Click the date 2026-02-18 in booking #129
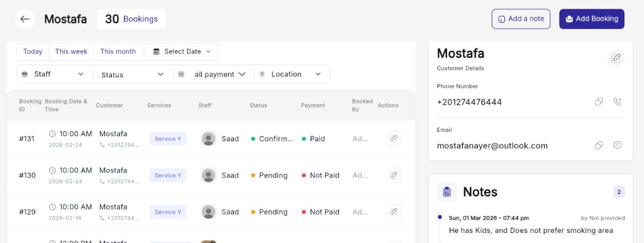Screen dimensions: 644x243 (65, 218)
